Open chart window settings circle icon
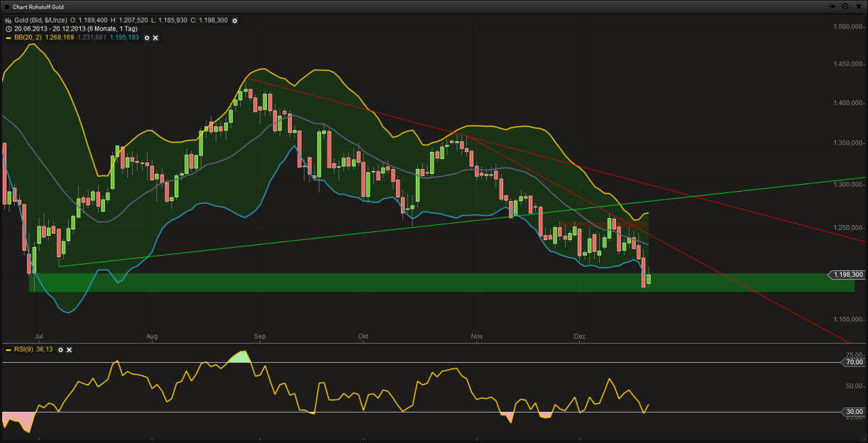Image resolution: width=868 pixels, height=443 pixels. click(845, 6)
